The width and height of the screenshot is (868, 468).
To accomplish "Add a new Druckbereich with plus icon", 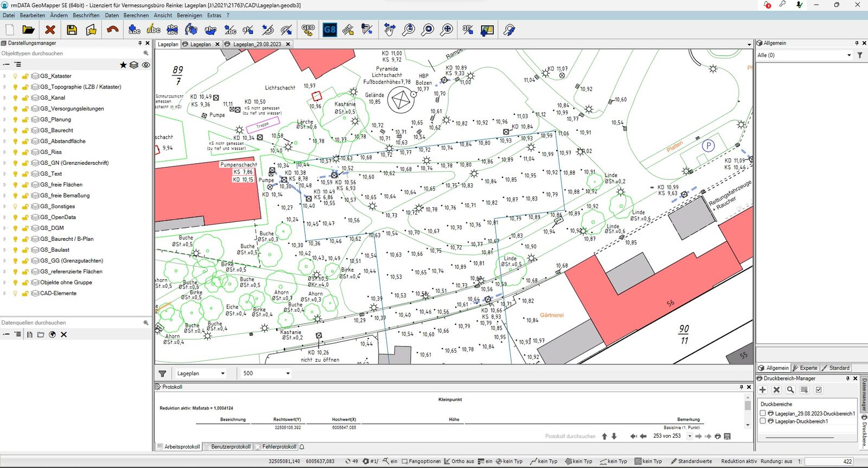I will tap(763, 390).
